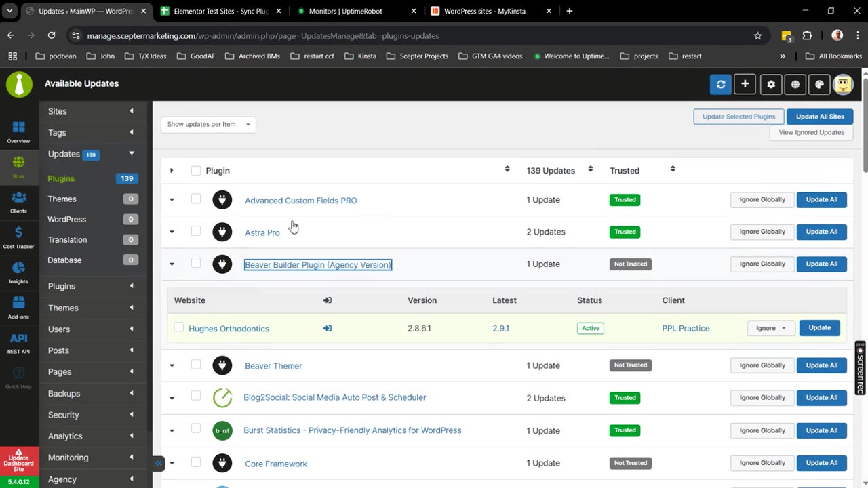Viewport: 868px width, 488px height.
Task: Check the Blog2Social row checkbox
Action: (196, 396)
